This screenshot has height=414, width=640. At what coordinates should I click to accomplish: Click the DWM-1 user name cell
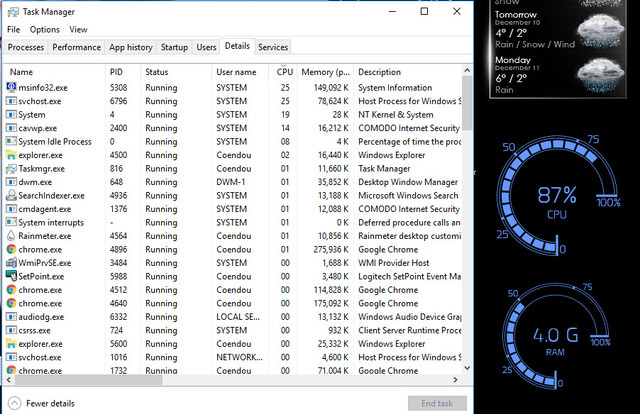click(231, 182)
